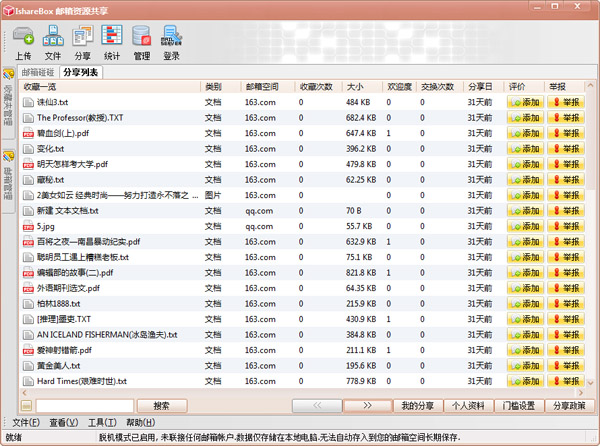This screenshot has width=600, height=446.
Task: Open the 文件 file toolbar icon
Action: 53,42
